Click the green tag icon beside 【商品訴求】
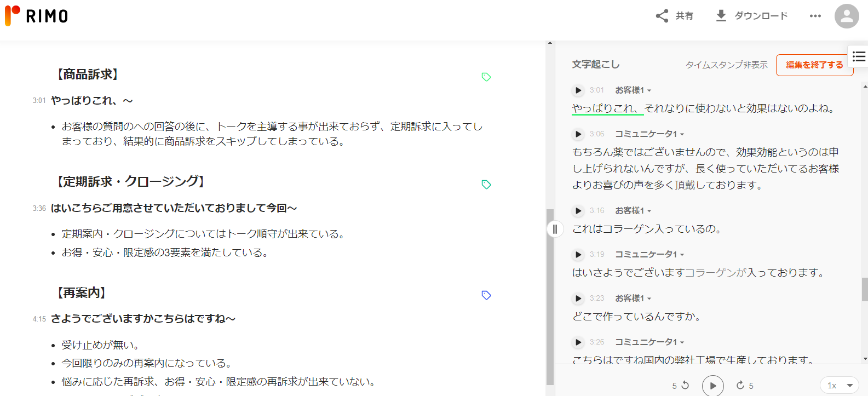The image size is (868, 396). click(x=486, y=77)
